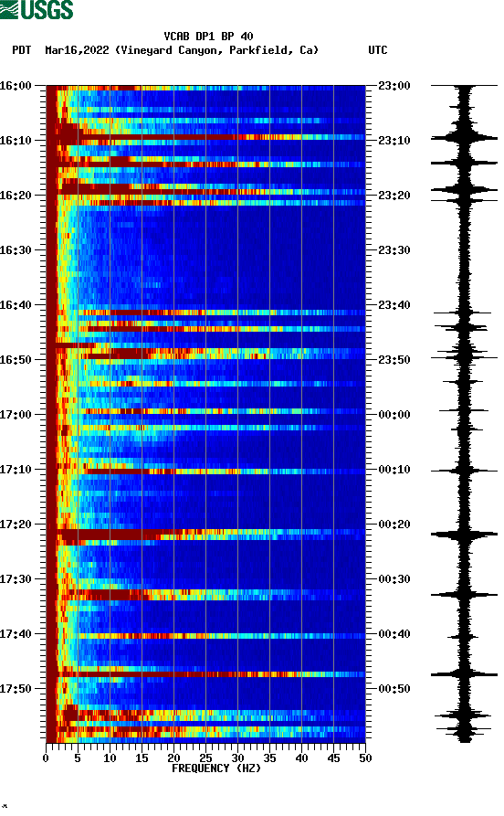Click the 23:40 UTC time label
The width and height of the screenshot is (504, 816).
[394, 305]
